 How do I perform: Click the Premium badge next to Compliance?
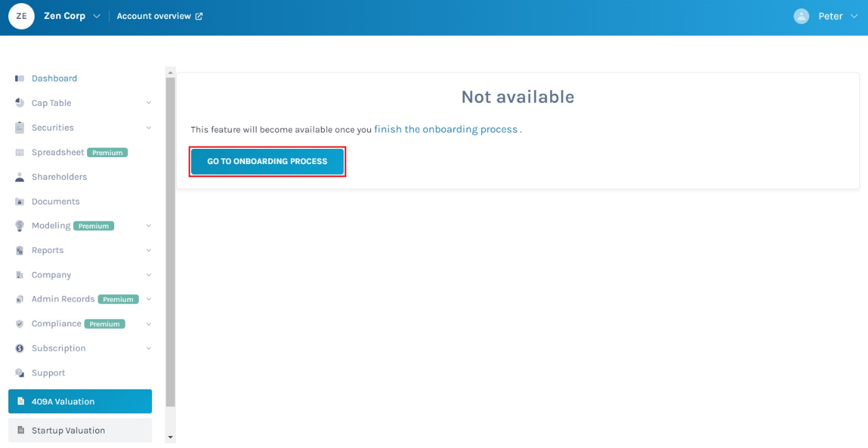(105, 324)
